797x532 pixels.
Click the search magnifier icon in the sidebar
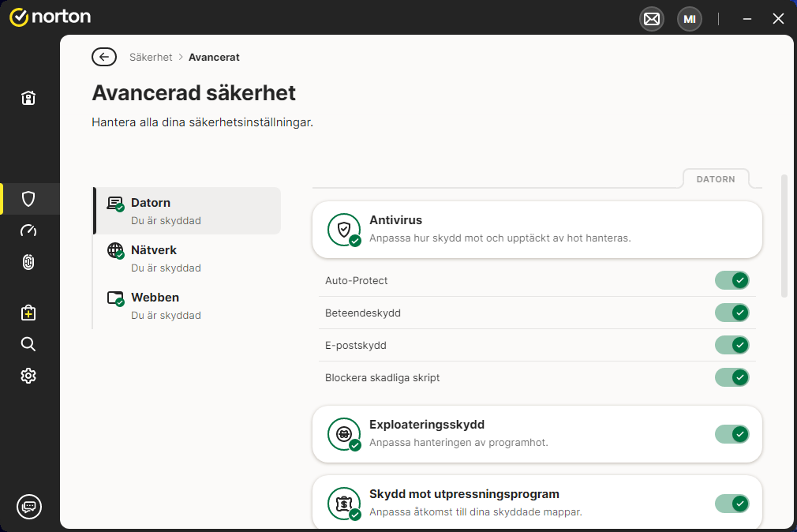[28, 344]
